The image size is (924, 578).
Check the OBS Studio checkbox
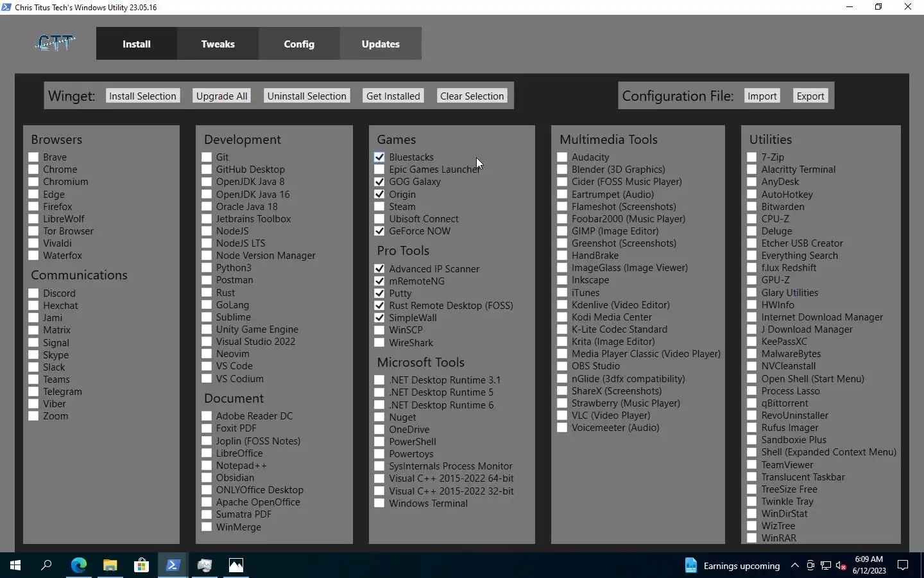562,366
